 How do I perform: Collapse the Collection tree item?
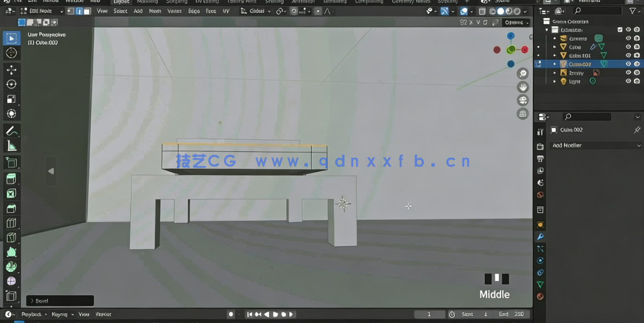coord(546,30)
